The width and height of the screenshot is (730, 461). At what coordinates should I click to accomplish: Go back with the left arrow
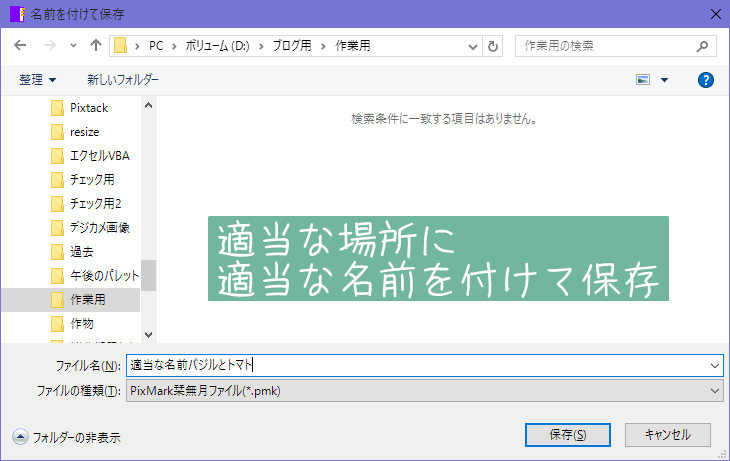coord(20,45)
